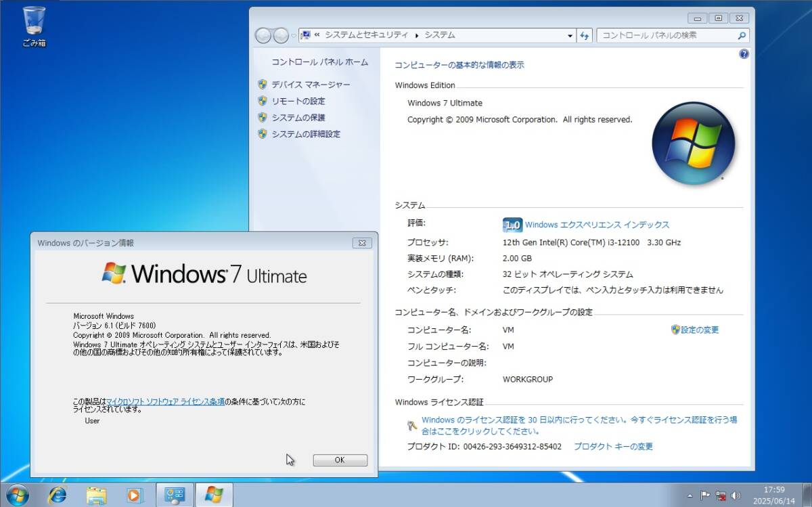
Task: Click コンピューターの基本的な情報の表示 heading
Action: pyautogui.click(x=459, y=65)
